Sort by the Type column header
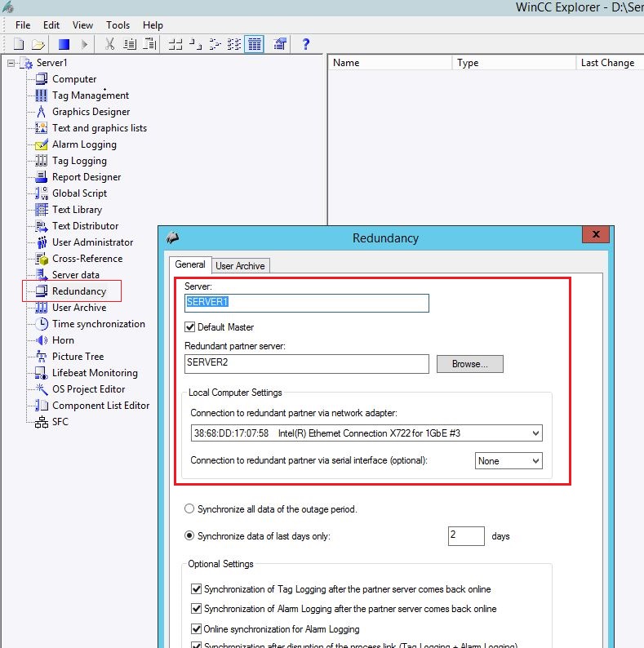 [x=513, y=63]
